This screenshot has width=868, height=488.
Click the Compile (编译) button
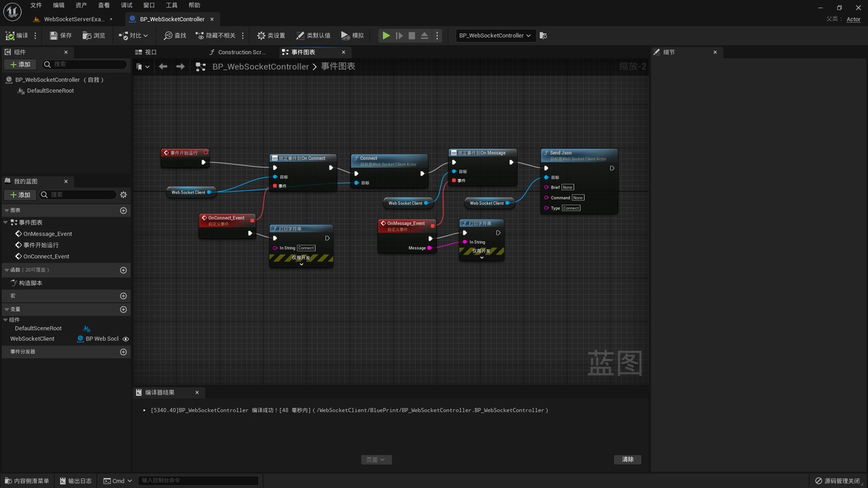17,35
